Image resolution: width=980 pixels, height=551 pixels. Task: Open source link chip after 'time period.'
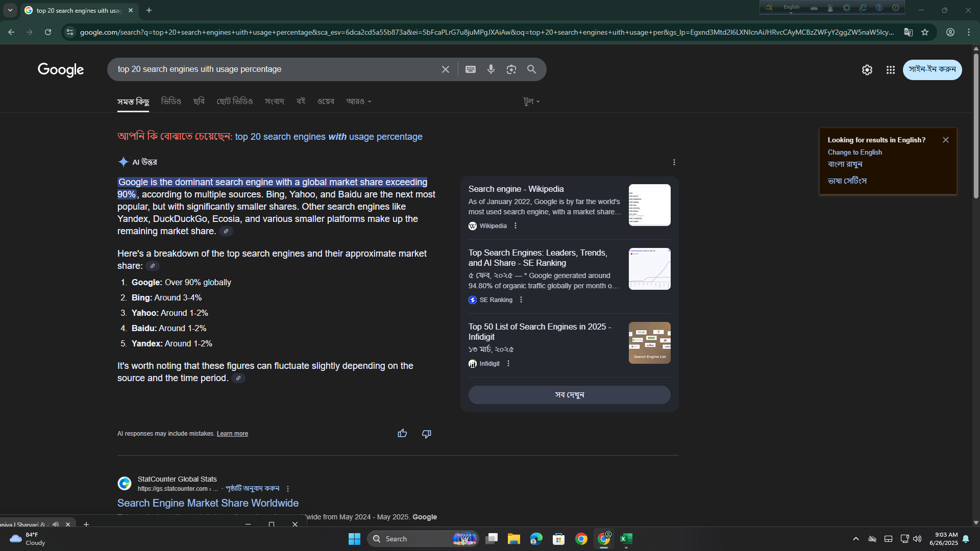[x=238, y=379]
